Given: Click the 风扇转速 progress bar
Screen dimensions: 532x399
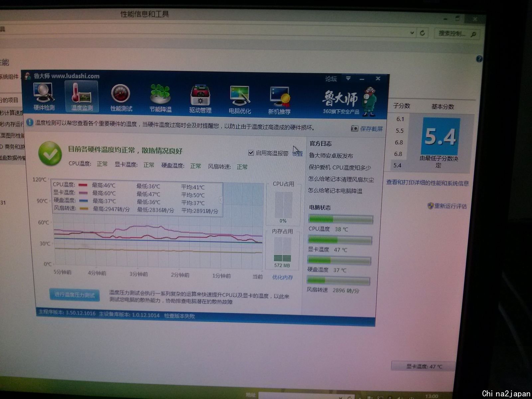Looking at the screenshot, I should click(338, 281).
